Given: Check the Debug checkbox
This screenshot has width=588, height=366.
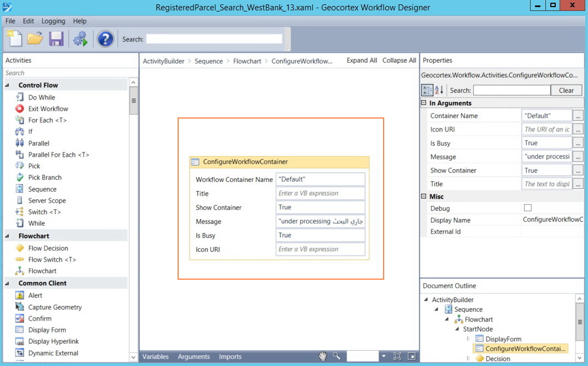Looking at the screenshot, I should click(x=528, y=208).
